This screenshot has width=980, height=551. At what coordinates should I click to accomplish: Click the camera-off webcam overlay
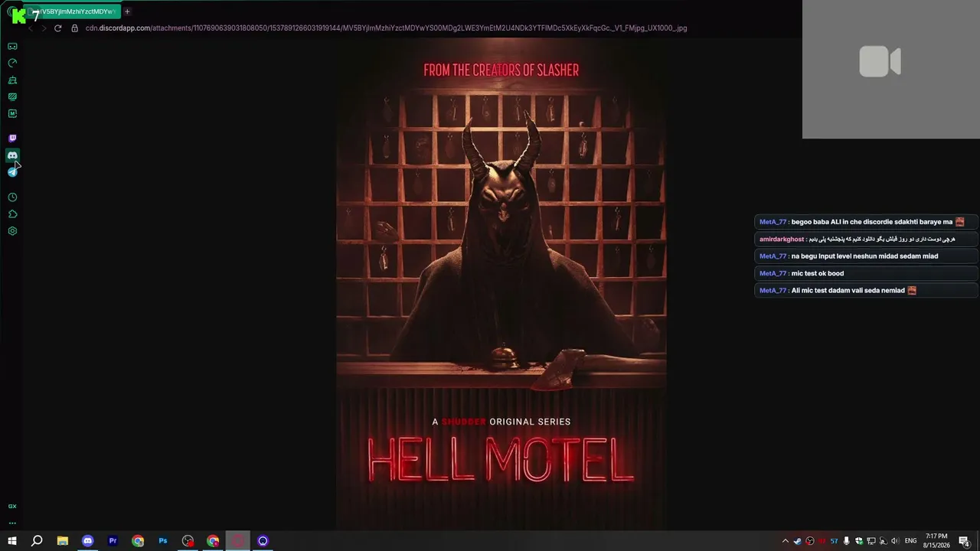coord(891,69)
